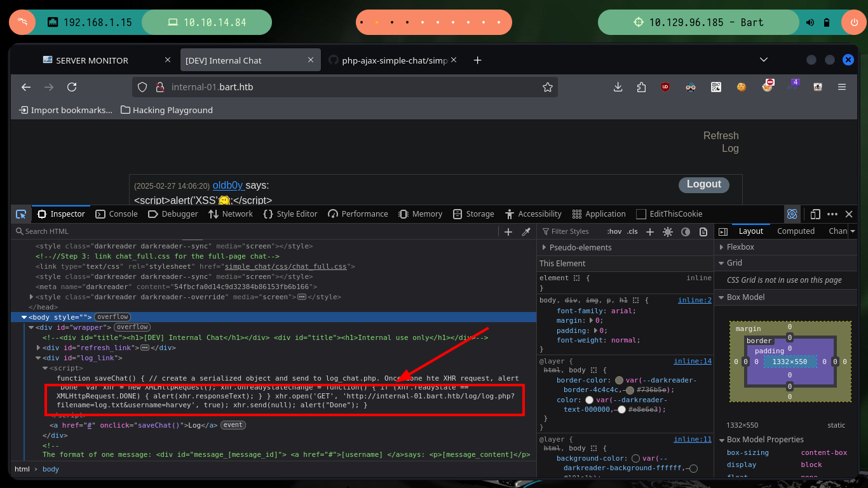Collapse Box Model Properties section
This screenshot has width=868, height=488.
tap(721, 440)
